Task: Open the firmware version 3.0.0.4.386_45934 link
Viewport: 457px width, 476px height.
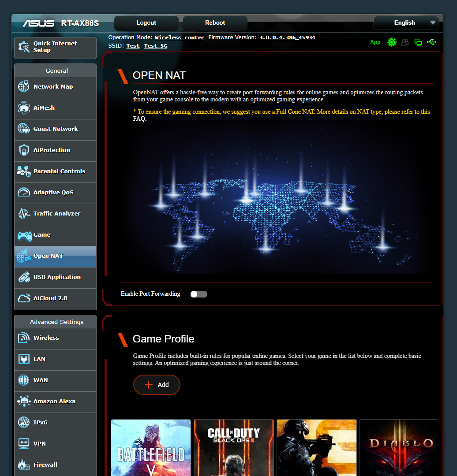Action: 287,37
